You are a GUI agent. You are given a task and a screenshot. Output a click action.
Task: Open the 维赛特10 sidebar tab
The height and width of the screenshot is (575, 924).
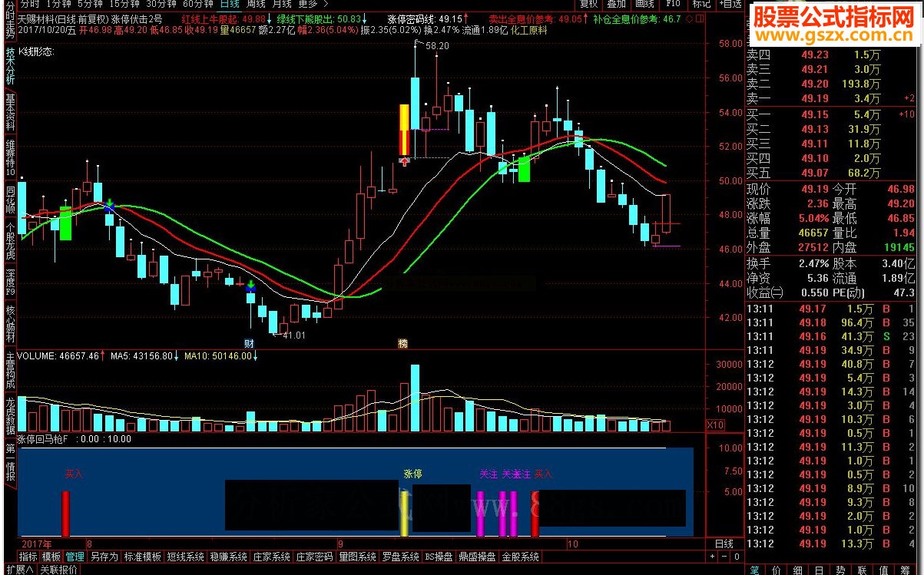point(9,158)
